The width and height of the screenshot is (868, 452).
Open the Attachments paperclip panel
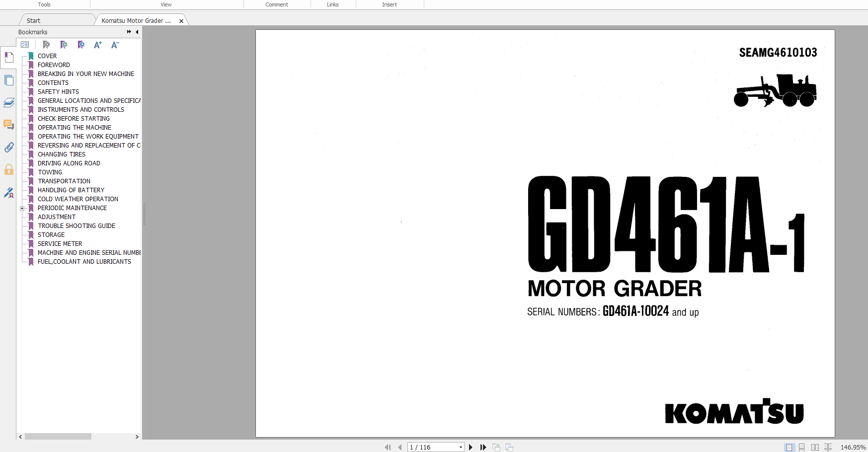pyautogui.click(x=8, y=147)
